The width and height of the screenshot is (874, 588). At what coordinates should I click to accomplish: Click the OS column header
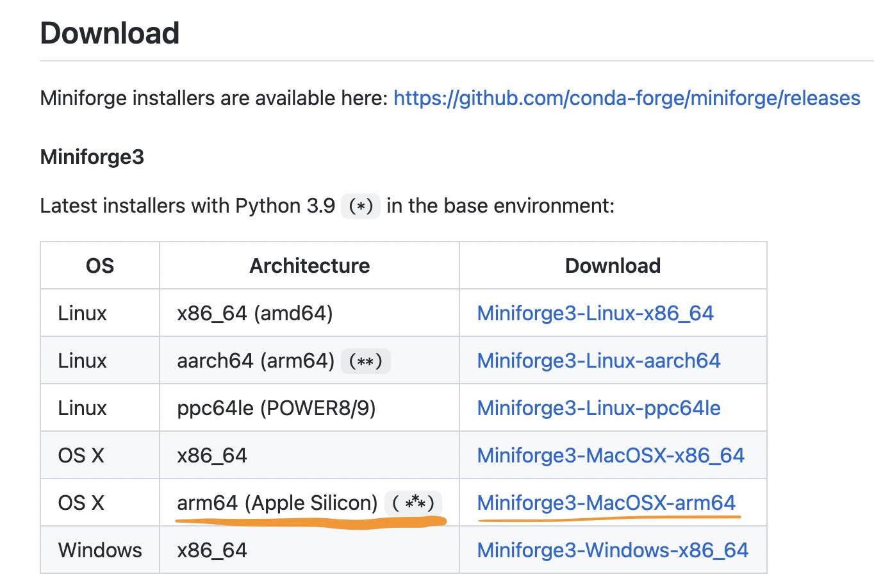[99, 265]
